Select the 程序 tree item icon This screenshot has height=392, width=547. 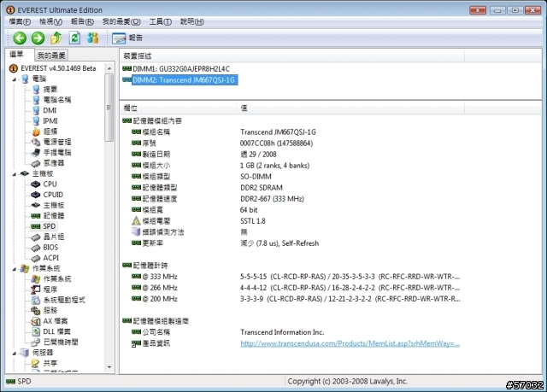point(36,290)
